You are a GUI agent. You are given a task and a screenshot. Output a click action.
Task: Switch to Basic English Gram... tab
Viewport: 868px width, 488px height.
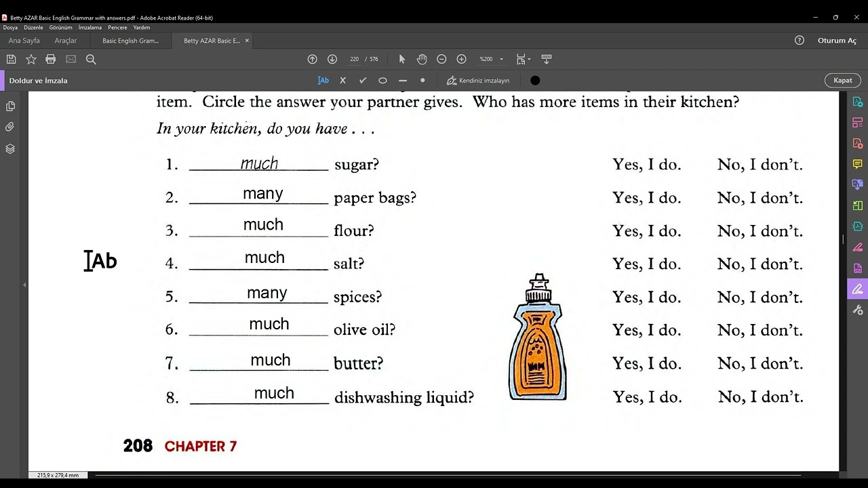click(130, 41)
